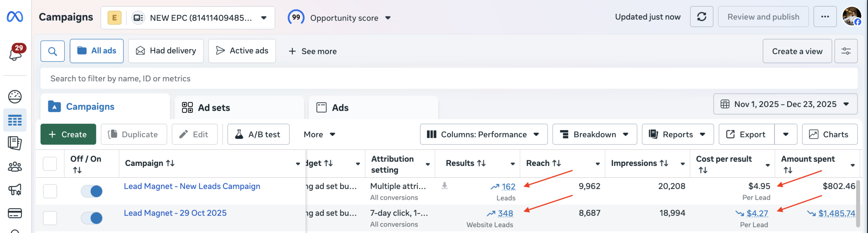Switch to the Ads tab
The image size is (868, 233).
(x=340, y=108)
